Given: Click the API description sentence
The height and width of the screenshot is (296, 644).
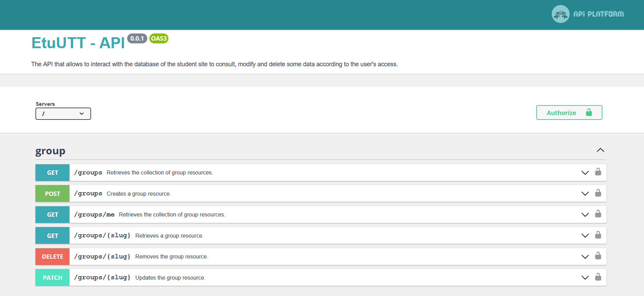Looking at the screenshot, I should 214,64.
